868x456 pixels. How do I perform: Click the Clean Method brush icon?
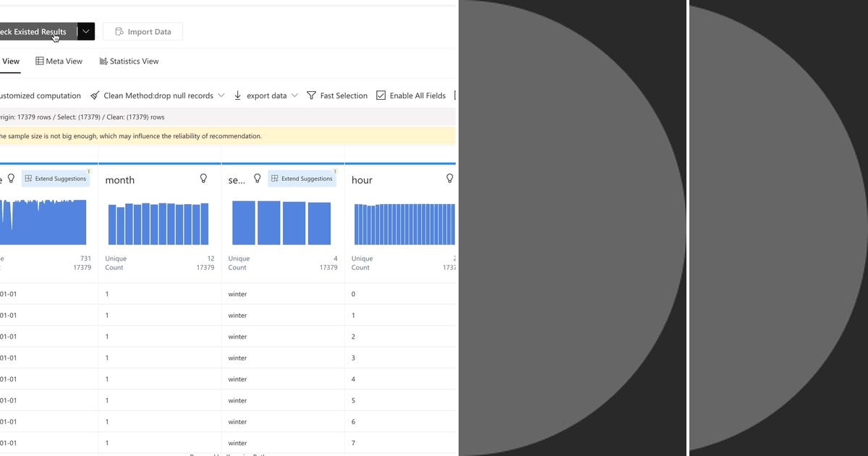click(95, 95)
